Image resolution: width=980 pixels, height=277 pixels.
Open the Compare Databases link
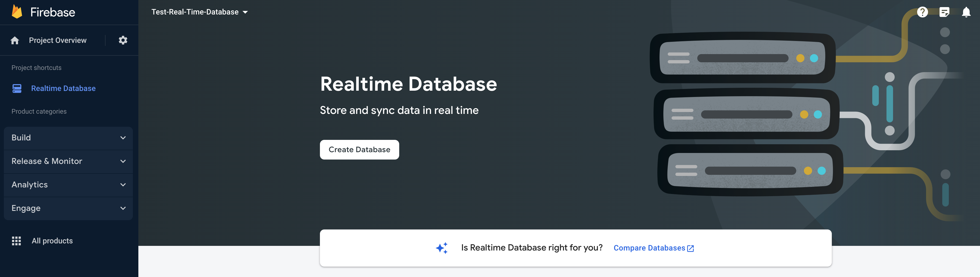[649, 248]
